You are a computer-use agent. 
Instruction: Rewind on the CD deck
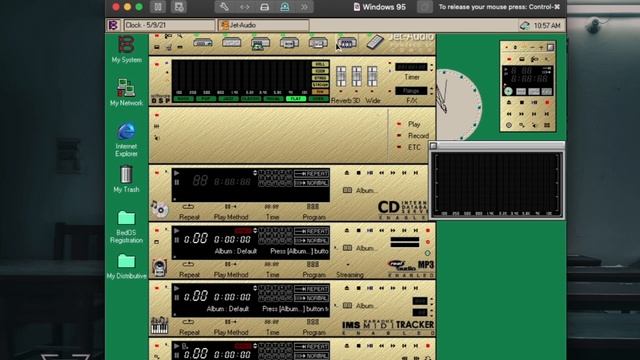point(381,173)
